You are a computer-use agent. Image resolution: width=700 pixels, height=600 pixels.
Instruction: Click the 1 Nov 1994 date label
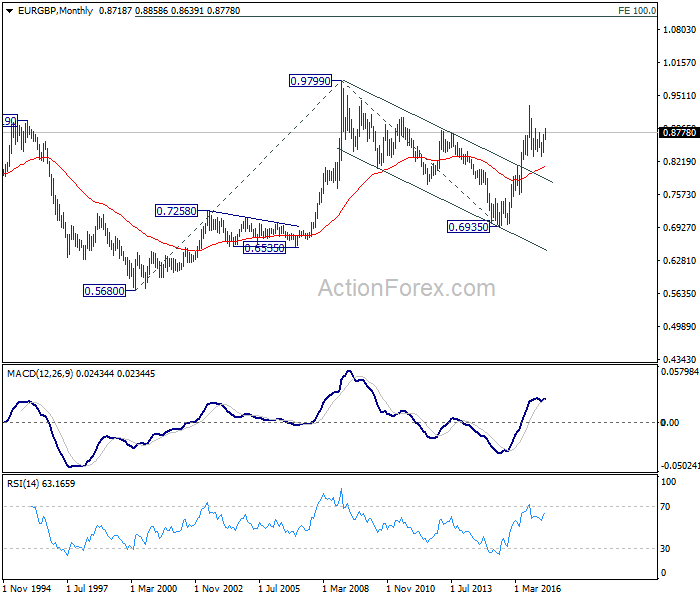click(x=27, y=588)
